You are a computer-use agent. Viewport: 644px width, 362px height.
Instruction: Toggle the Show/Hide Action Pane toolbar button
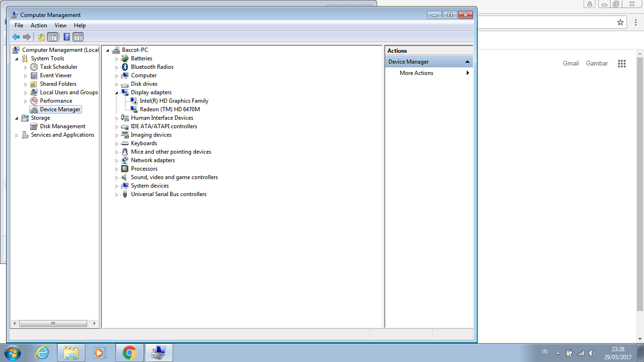coord(78,37)
